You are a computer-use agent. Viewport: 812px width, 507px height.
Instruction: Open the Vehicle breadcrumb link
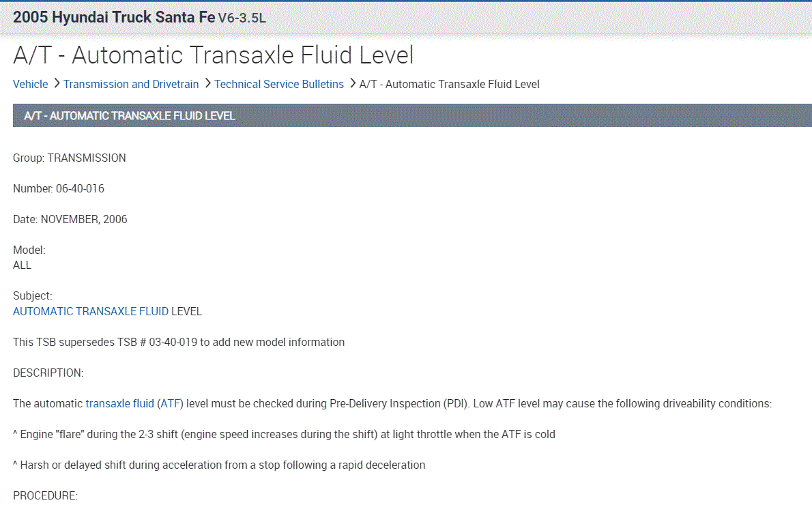(31, 84)
